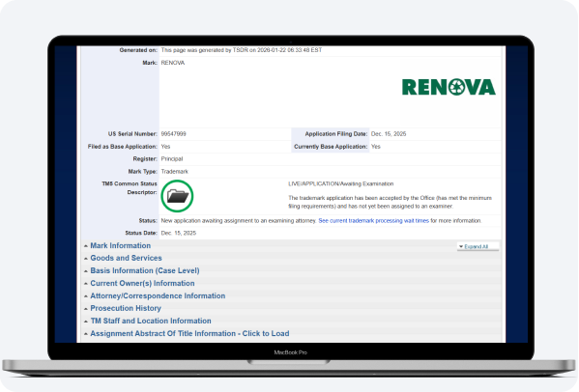
Task: Expand Attorney/Correspondence Information
Action: tap(158, 295)
